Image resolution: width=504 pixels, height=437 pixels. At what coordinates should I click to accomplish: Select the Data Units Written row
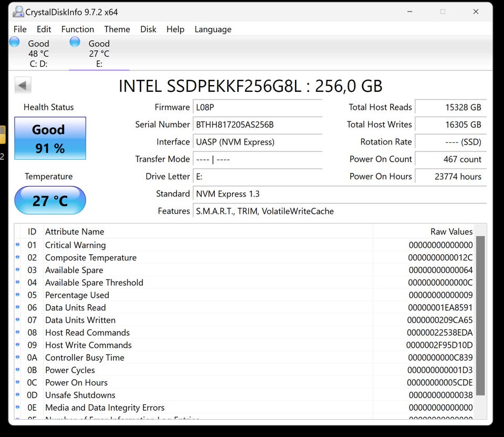[x=210, y=320]
